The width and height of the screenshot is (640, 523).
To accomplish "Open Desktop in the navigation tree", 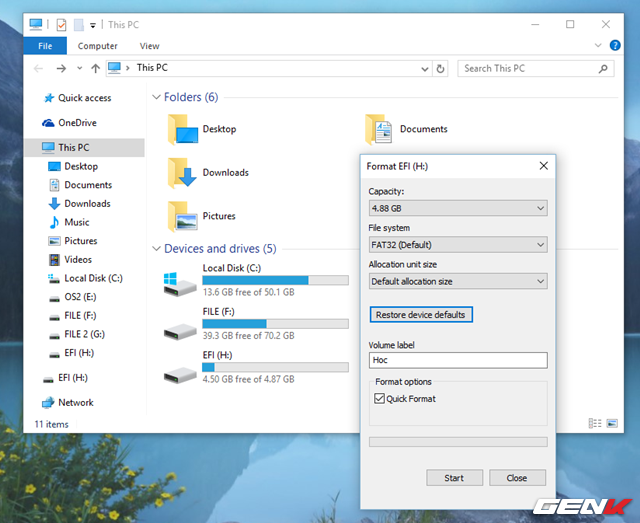I will pyautogui.click(x=73, y=166).
